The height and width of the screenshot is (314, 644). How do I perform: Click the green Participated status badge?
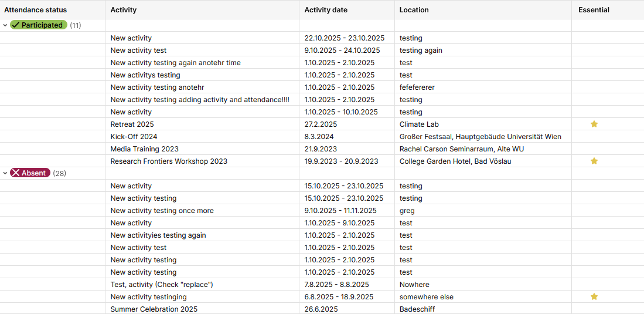click(x=39, y=25)
